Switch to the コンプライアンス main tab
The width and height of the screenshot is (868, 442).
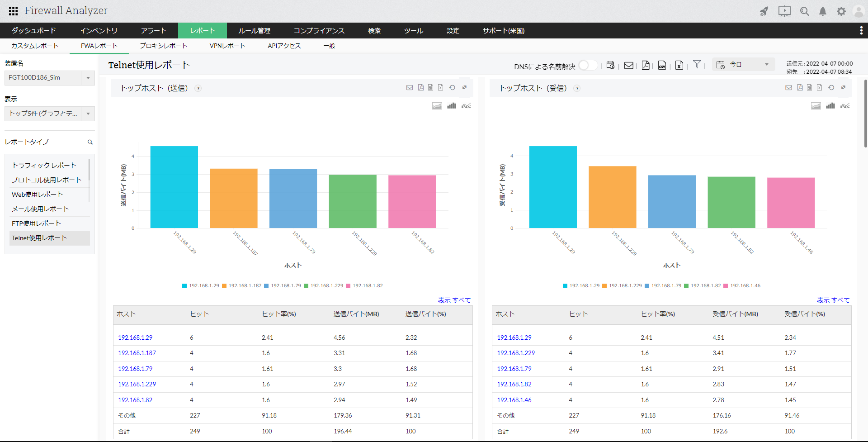[x=319, y=31]
